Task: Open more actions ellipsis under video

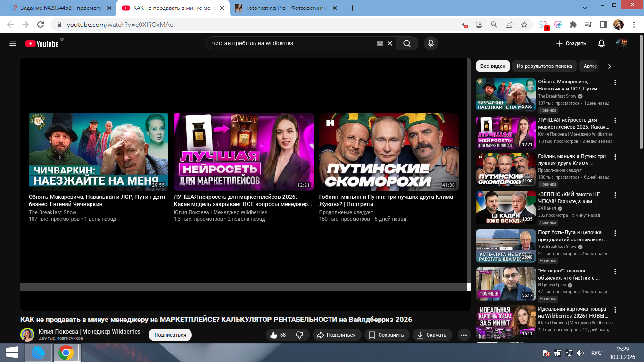Action: 464,335
